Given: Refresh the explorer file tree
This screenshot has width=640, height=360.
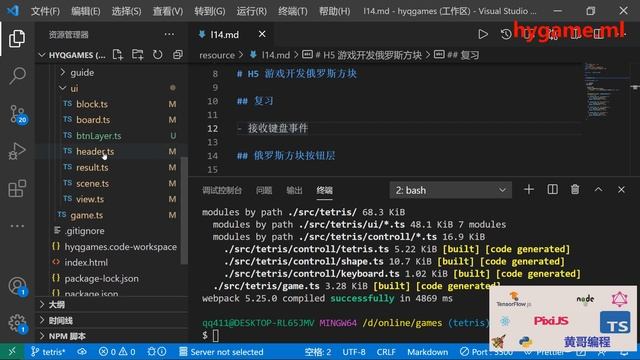Looking at the screenshot, I should 158,55.
